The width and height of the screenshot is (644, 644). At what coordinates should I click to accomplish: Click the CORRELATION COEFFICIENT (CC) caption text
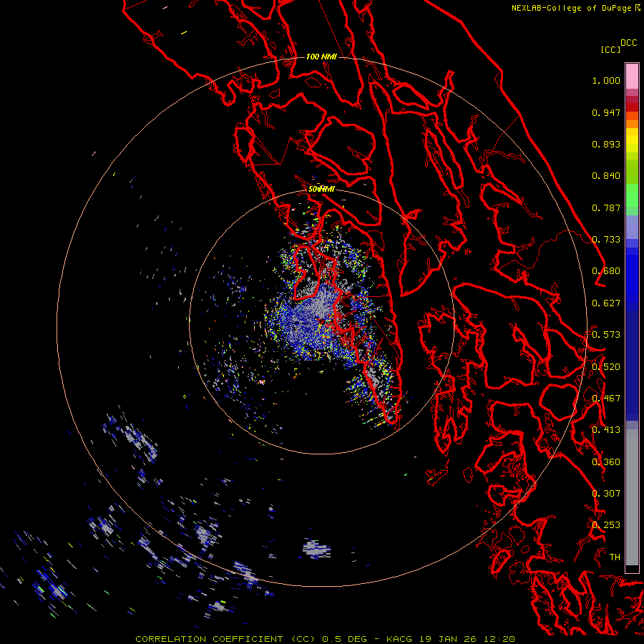225,639
